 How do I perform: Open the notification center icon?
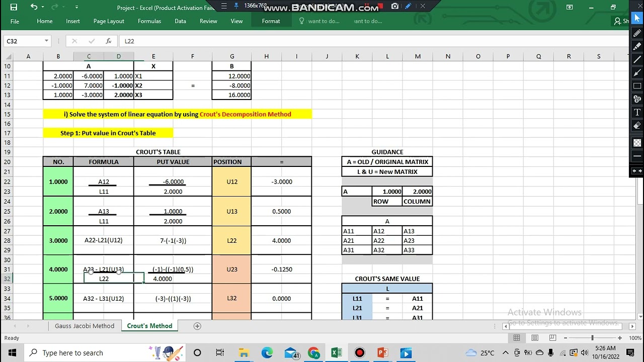[630, 352]
